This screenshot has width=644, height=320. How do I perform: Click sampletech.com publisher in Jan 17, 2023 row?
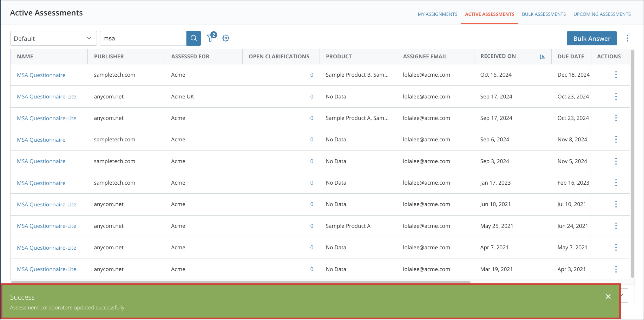pos(114,183)
